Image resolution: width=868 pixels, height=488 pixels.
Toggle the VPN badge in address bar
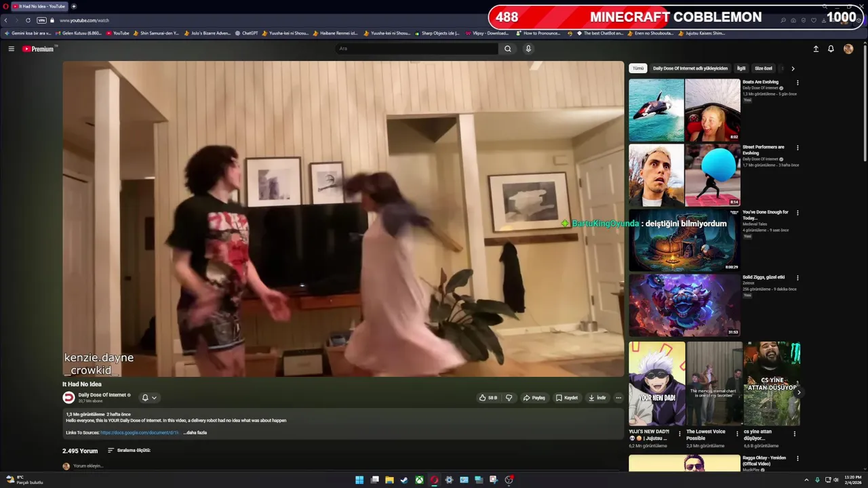[41, 20]
